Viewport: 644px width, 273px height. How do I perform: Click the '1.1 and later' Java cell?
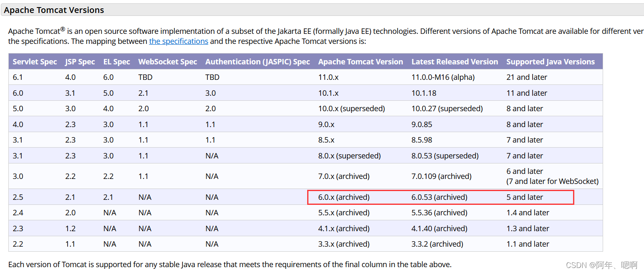[x=528, y=244]
